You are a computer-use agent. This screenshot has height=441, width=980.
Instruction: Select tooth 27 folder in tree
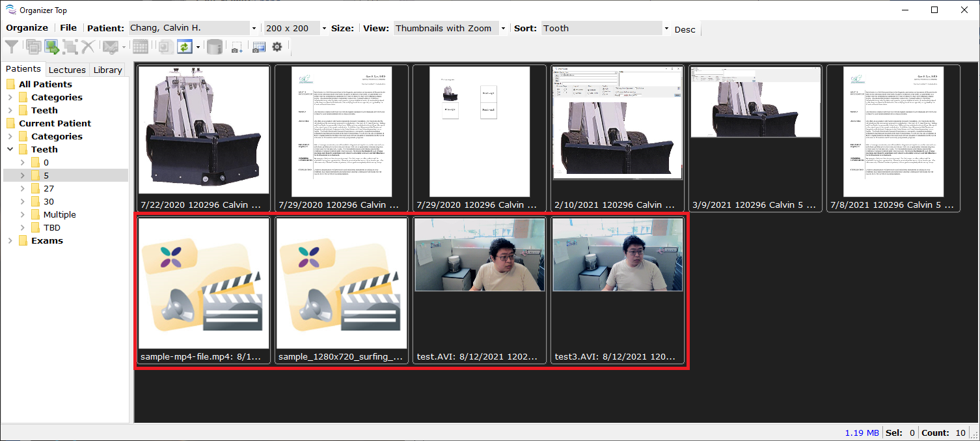coord(49,188)
